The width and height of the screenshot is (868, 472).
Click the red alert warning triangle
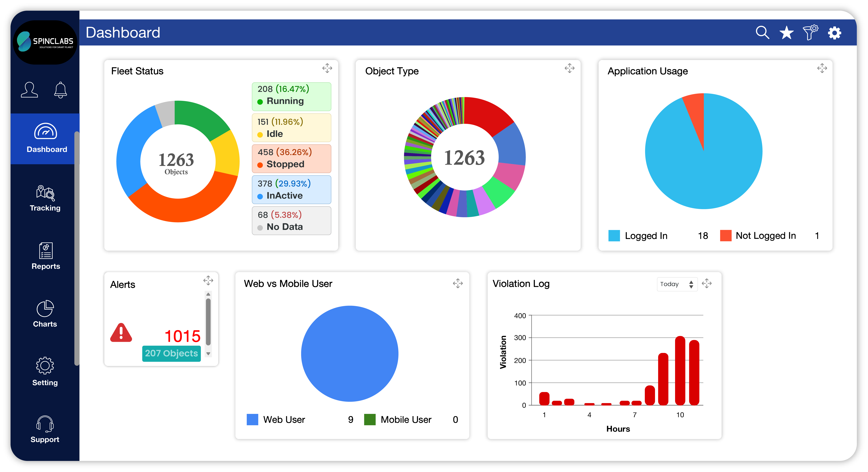[121, 333]
